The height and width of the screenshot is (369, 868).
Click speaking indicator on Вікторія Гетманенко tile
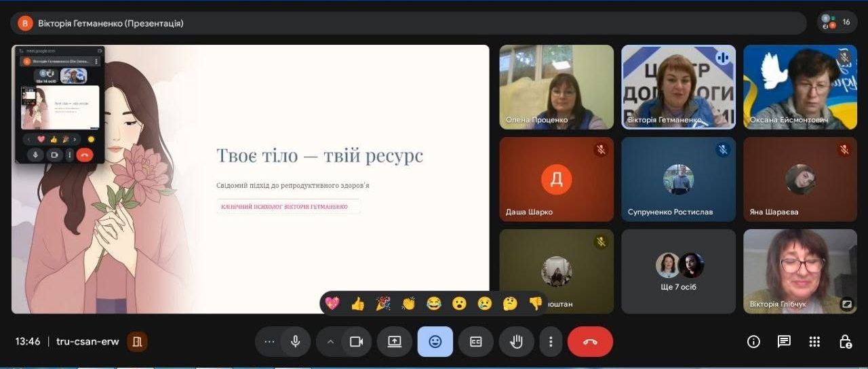pyautogui.click(x=723, y=58)
